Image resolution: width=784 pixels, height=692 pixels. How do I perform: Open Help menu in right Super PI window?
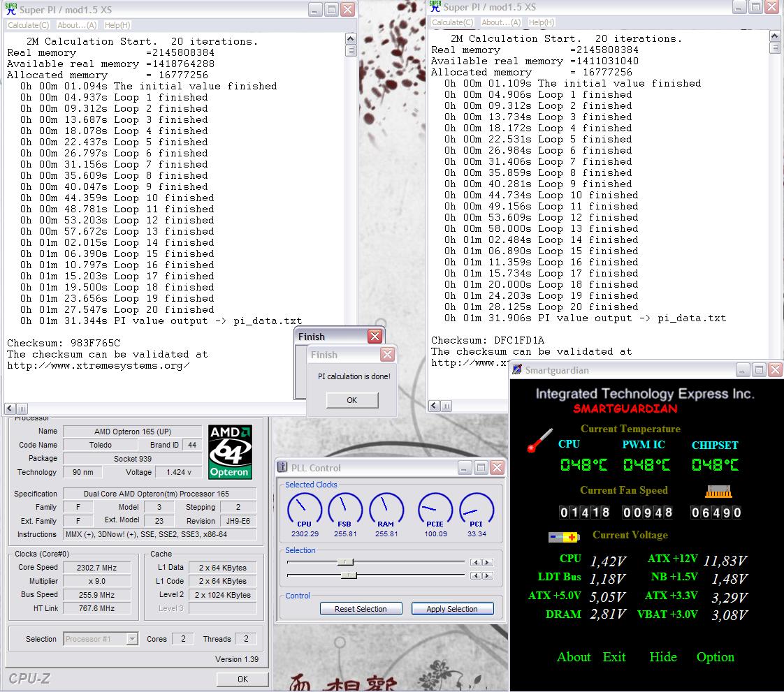[542, 22]
